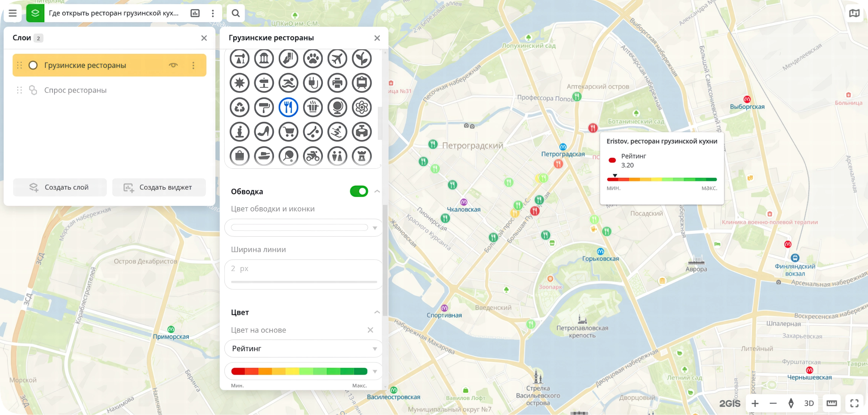Select the high heel shoe marker icon

[x=264, y=132]
